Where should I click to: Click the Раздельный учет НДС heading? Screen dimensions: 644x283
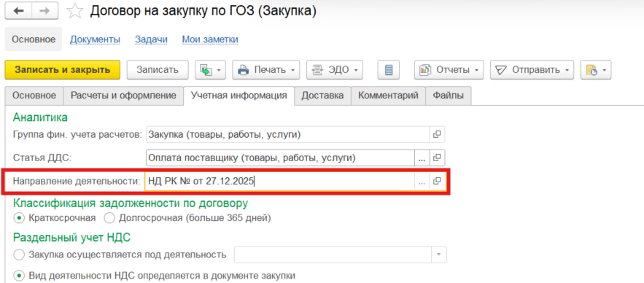point(72,237)
